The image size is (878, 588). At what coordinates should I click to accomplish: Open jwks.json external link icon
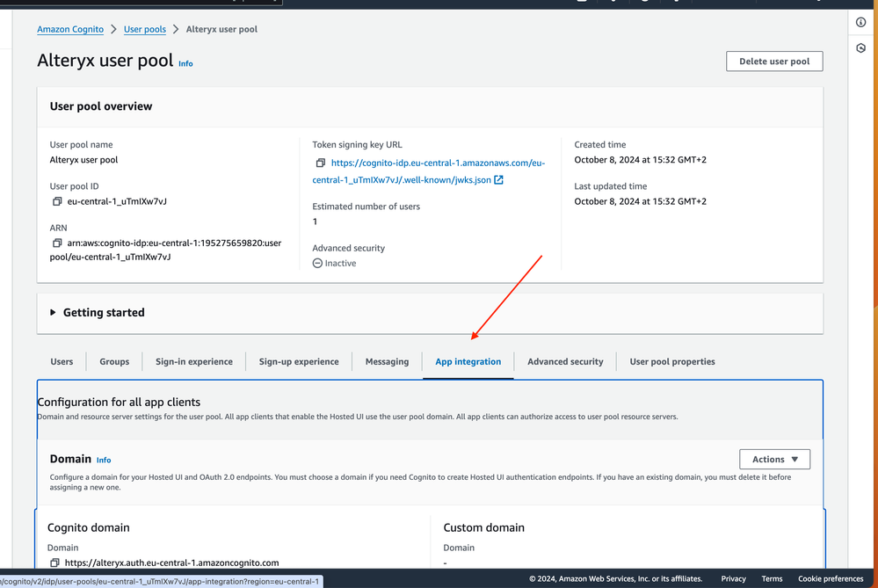tap(498, 180)
